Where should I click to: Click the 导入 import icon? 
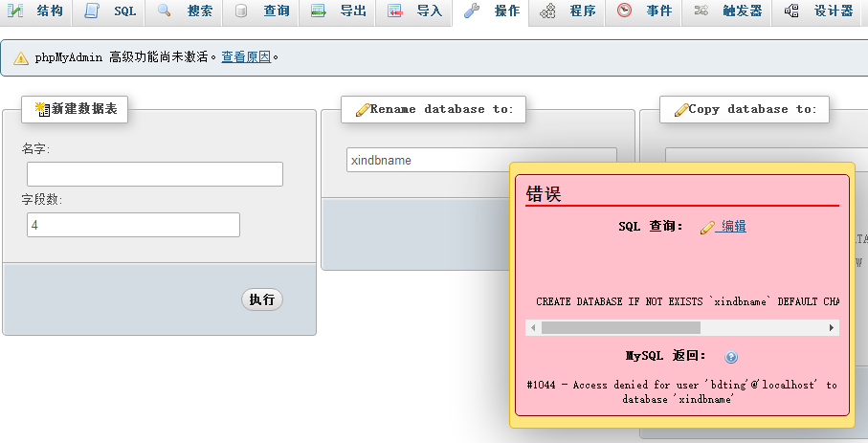[394, 10]
